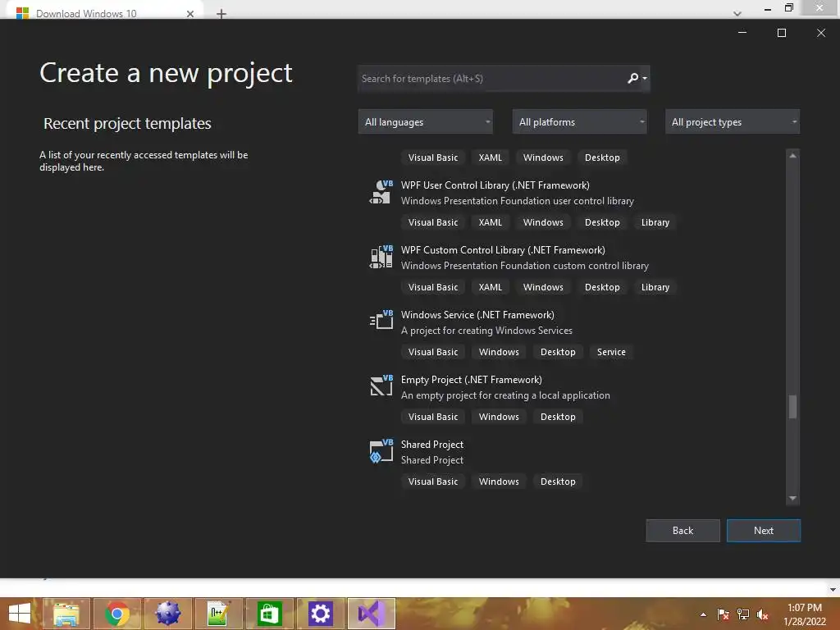Click Desktop tag under Windows Service
This screenshot has height=630, width=840.
tap(558, 352)
